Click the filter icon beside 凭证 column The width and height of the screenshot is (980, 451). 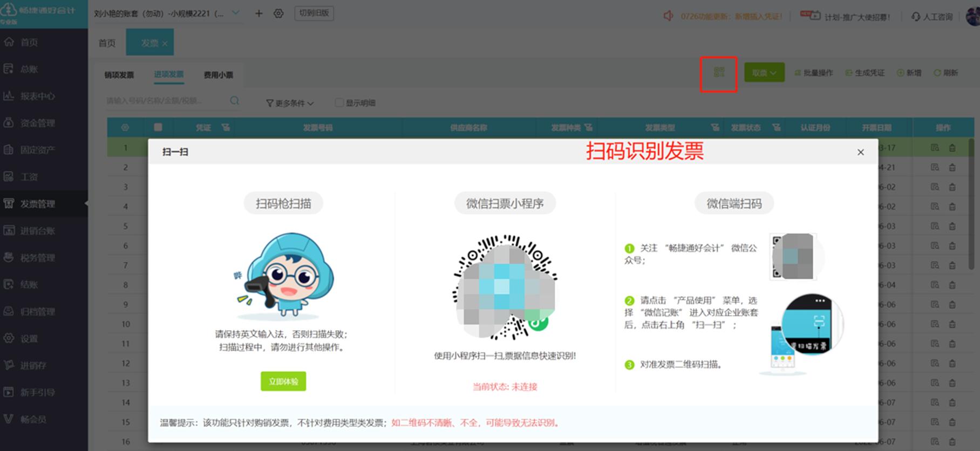coord(226,128)
